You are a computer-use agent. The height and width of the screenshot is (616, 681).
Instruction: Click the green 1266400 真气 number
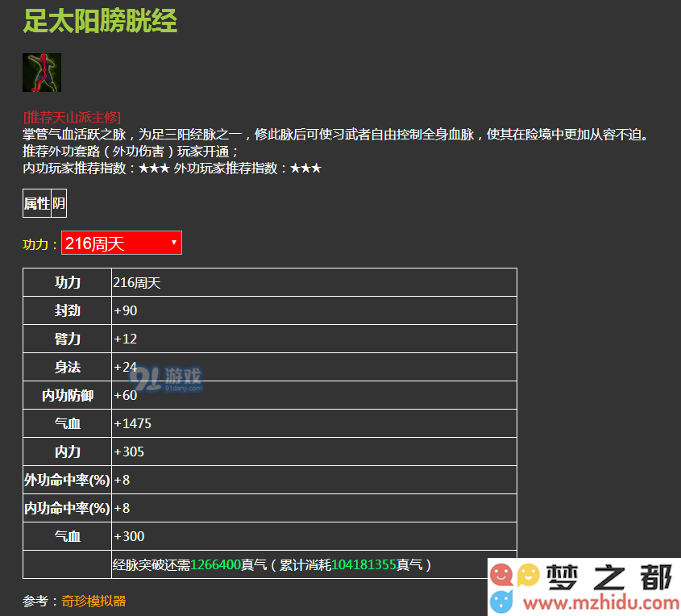point(215,564)
